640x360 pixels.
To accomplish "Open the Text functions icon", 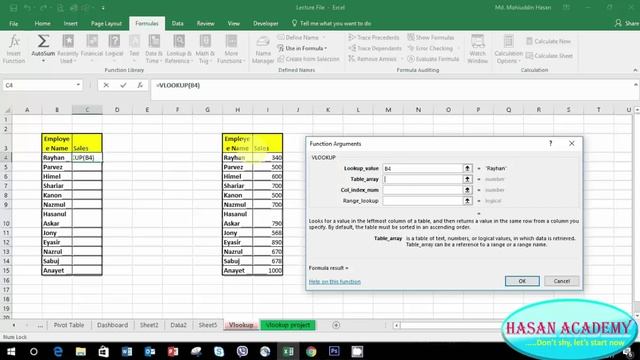I will click(134, 49).
